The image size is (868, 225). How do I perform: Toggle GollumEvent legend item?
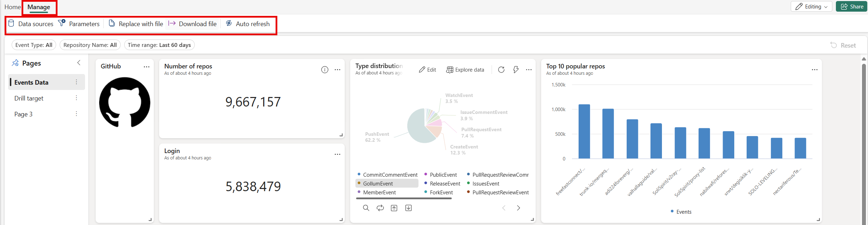(378, 184)
